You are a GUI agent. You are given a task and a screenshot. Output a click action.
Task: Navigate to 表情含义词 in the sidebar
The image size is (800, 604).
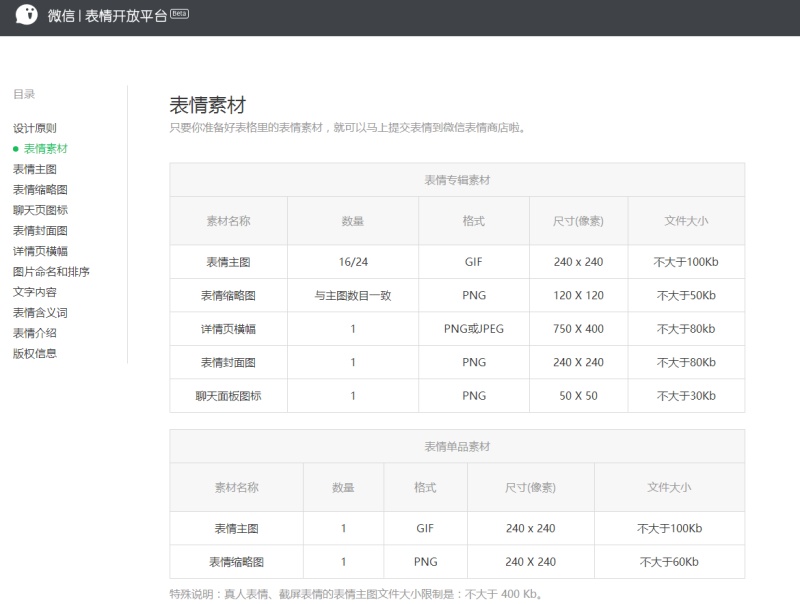pos(40,313)
